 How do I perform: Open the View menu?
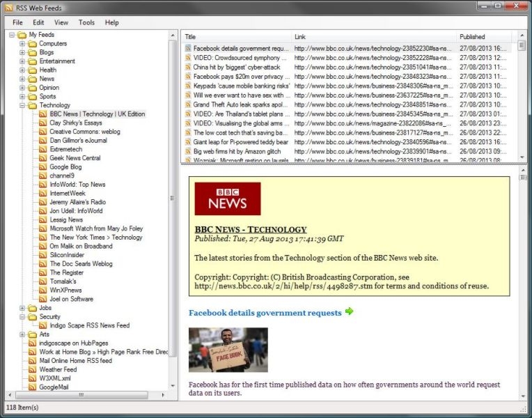click(61, 22)
